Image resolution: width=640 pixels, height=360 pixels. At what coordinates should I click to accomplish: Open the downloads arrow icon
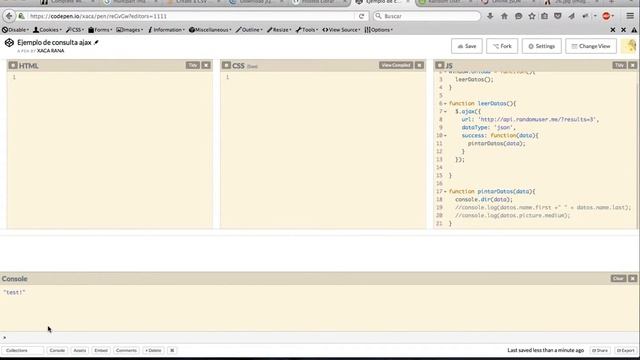click(490, 16)
